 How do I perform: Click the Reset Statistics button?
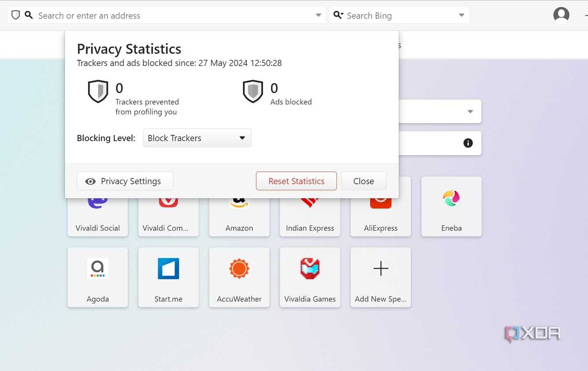[296, 181]
